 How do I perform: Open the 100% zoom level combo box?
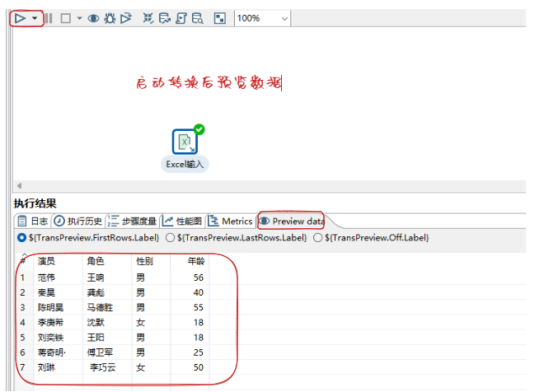[x=263, y=18]
